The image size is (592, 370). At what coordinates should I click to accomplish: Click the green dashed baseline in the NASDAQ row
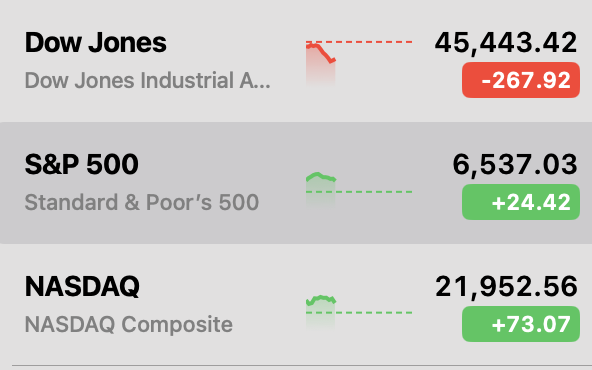click(x=359, y=313)
